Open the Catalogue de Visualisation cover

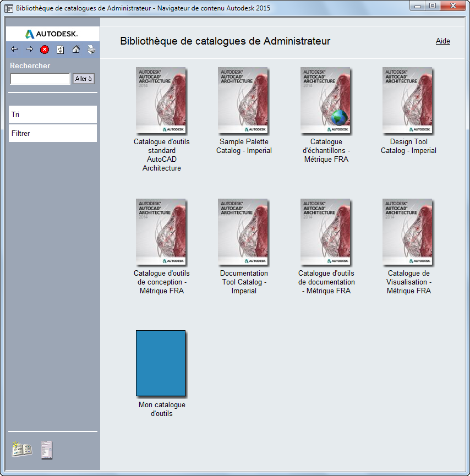pos(407,232)
